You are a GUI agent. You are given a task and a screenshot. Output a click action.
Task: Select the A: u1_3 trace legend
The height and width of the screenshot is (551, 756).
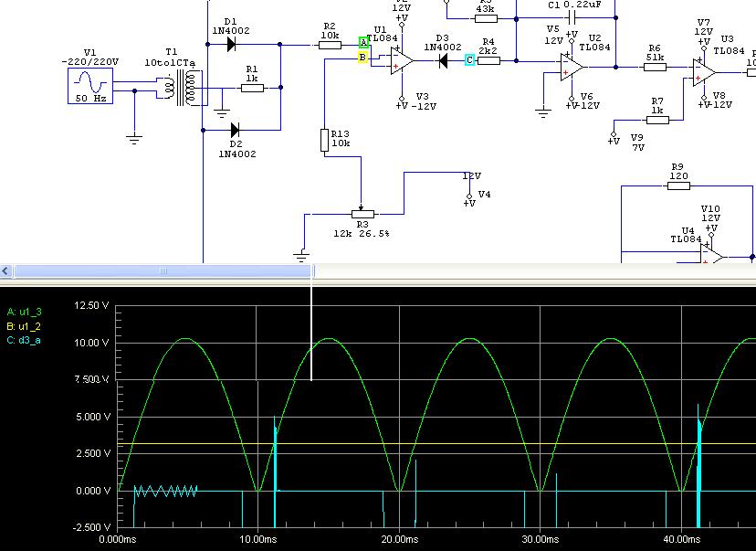coord(24,312)
